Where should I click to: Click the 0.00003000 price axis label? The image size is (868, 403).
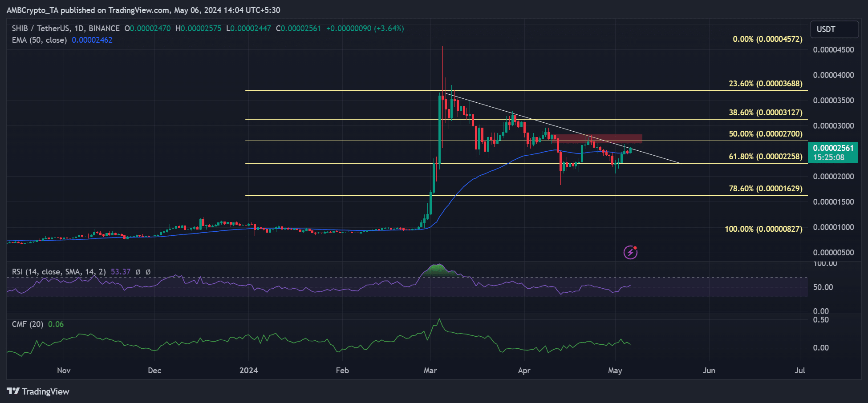tap(833, 126)
